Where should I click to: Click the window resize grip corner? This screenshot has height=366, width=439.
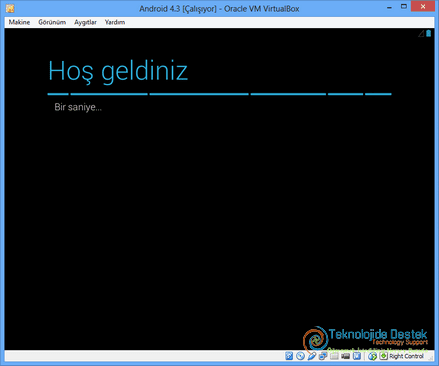click(430, 357)
